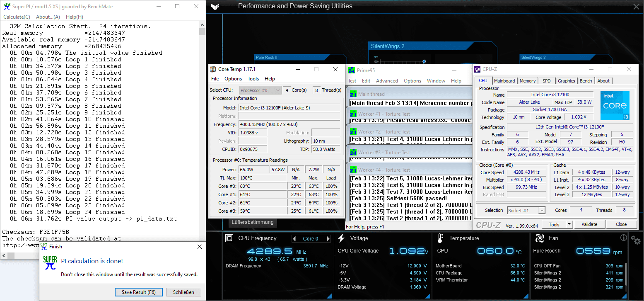This screenshot has height=301, width=644.
Task: Switch to the Memory tab in CPU-Z
Action: coord(528,81)
